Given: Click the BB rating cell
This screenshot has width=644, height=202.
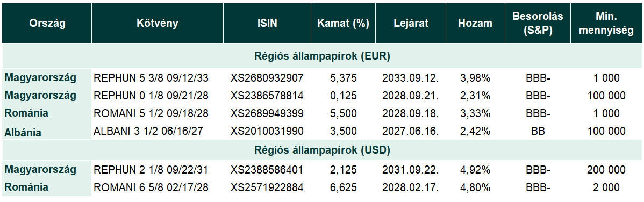Looking at the screenshot, I should (x=537, y=132).
